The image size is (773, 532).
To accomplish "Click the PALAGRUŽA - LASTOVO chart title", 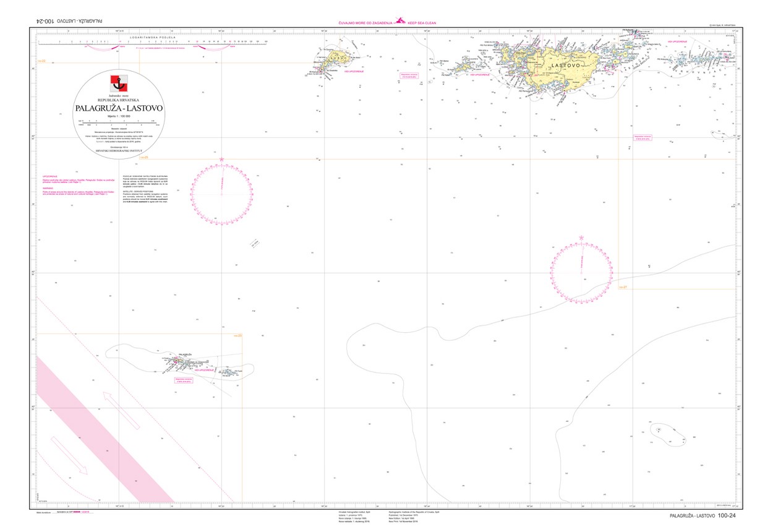I will 119,108.
